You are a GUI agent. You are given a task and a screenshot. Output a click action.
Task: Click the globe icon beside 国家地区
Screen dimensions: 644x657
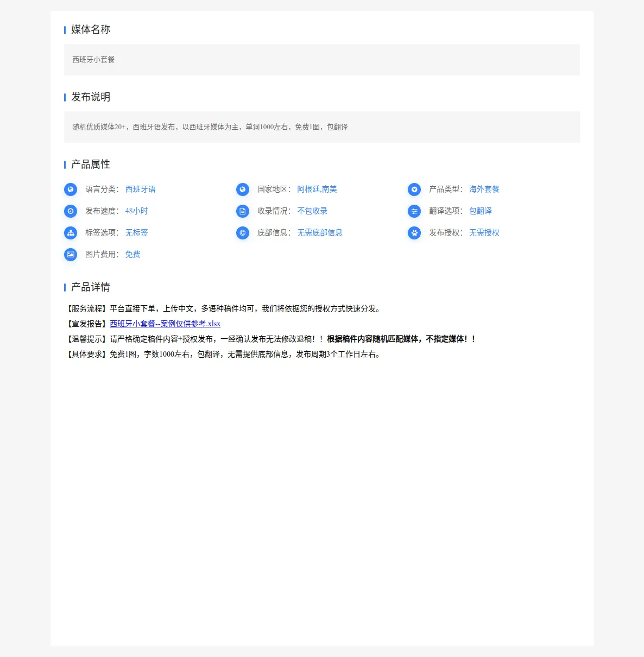(x=243, y=189)
